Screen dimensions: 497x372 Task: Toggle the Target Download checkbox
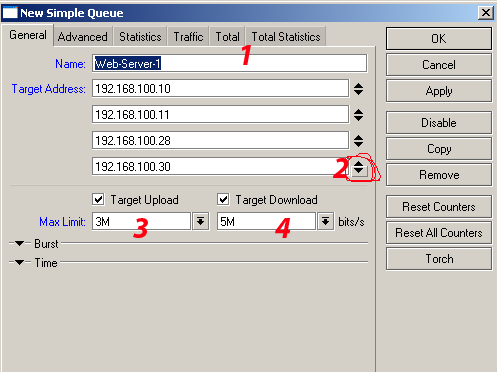tap(223, 199)
